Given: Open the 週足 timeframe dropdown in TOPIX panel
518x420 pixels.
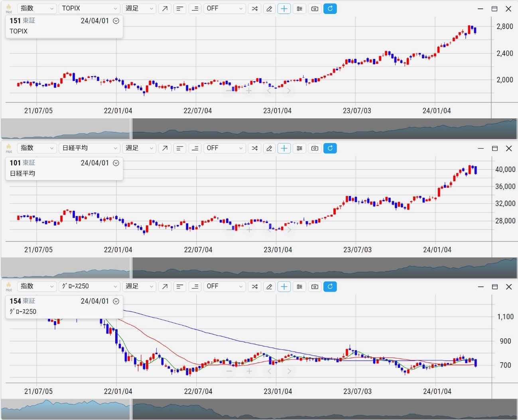Looking at the screenshot, I should (x=139, y=8).
